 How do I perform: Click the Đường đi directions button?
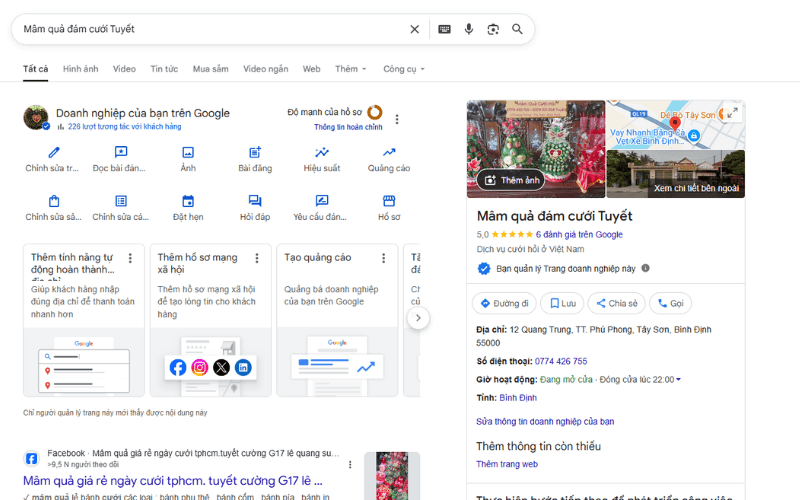click(x=503, y=303)
